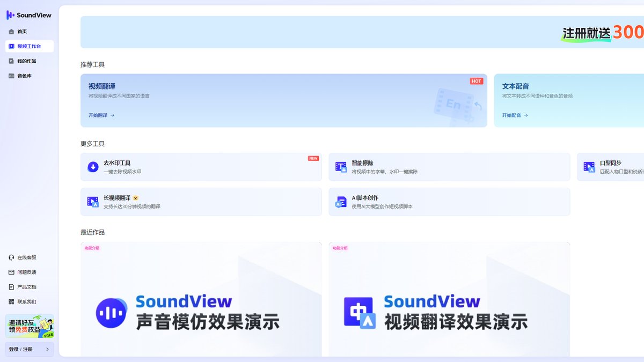This screenshot has width=644, height=362.
Task: Click the QR code icon for 联系我们
Action: (x=12, y=302)
